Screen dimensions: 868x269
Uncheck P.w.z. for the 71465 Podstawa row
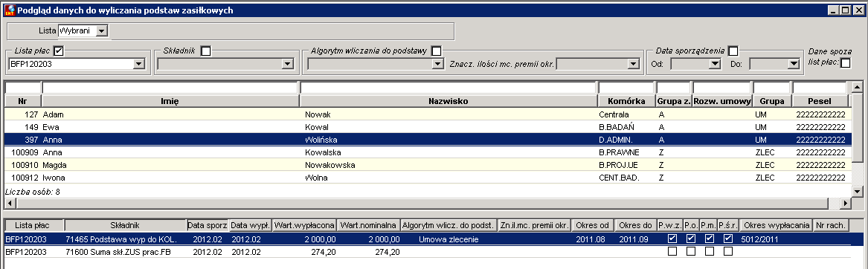click(672, 239)
